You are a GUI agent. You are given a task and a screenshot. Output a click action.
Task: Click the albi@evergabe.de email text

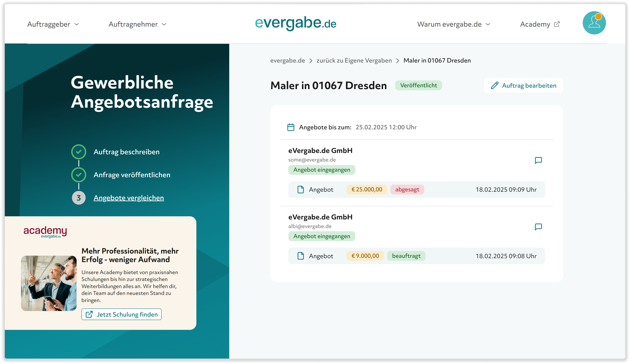pyautogui.click(x=310, y=226)
